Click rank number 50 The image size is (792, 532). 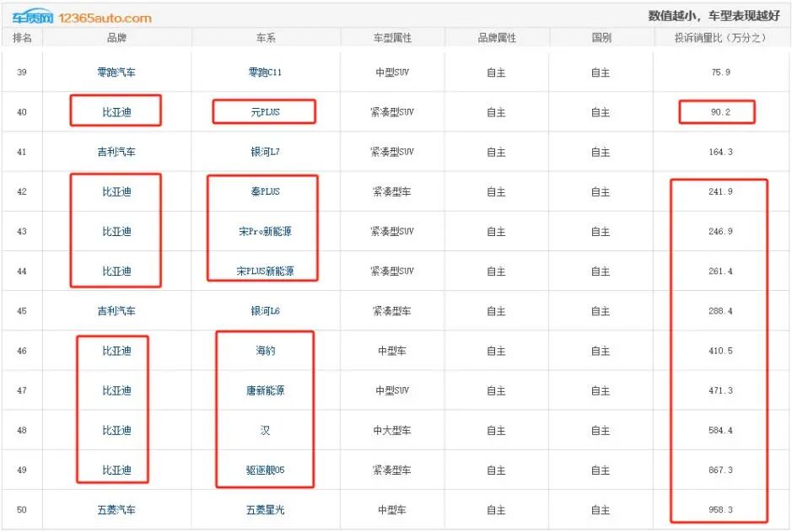22,510
